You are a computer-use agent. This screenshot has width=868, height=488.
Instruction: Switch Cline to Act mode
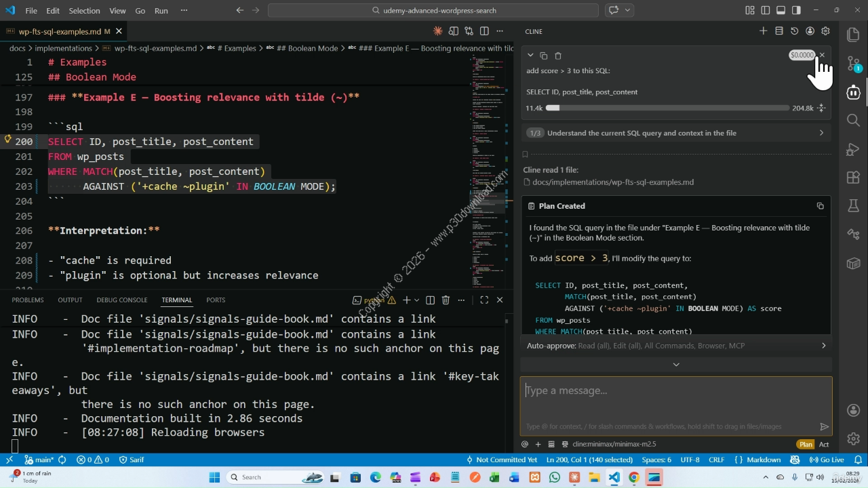click(x=824, y=444)
